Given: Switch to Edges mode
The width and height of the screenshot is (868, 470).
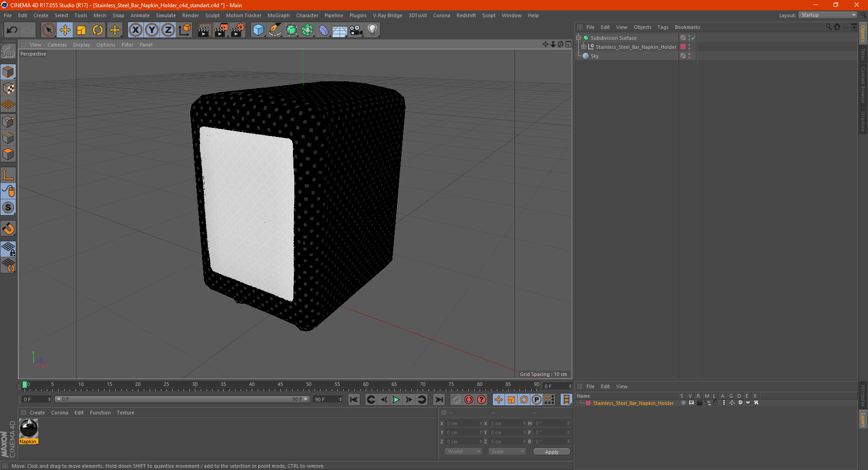Looking at the screenshot, I should coord(9,138).
